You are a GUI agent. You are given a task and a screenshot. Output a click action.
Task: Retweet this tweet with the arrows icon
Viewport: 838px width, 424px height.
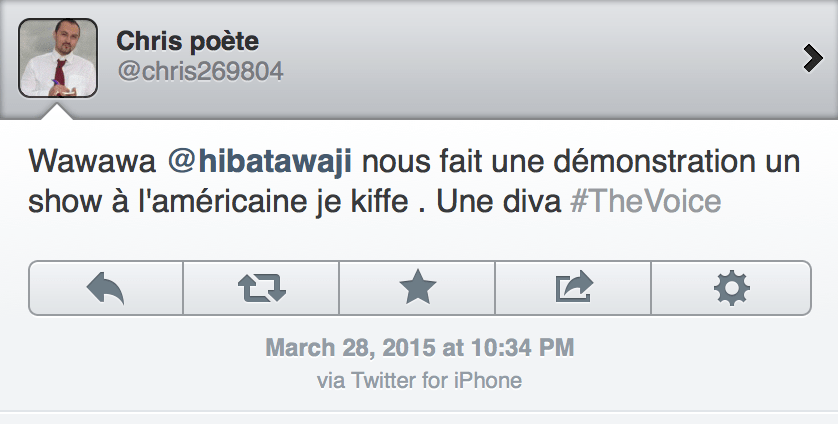click(262, 288)
